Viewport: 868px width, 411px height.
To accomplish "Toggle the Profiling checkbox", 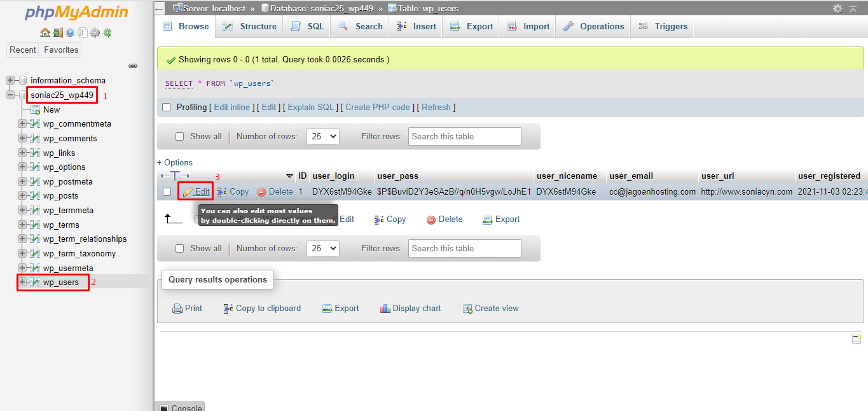I will pyautogui.click(x=167, y=108).
